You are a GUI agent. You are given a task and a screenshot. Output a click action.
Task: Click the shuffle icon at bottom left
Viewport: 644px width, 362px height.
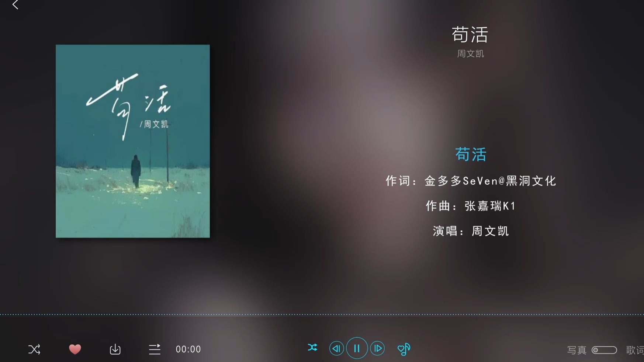click(x=34, y=349)
